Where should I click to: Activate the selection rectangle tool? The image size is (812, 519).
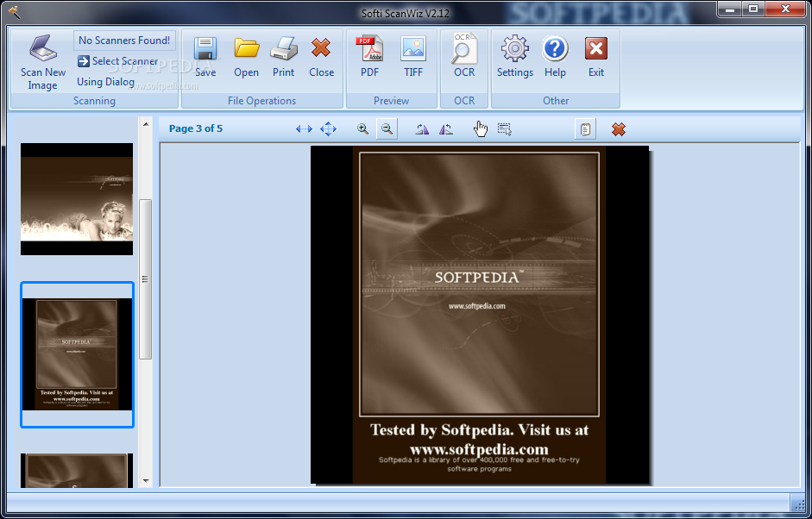pyautogui.click(x=505, y=128)
